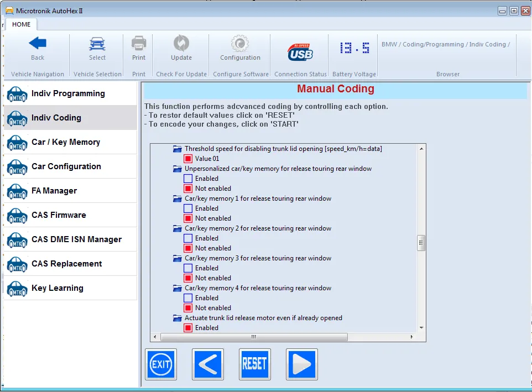Screen dimensions: 532x392
Task: Collapse Actuate trunk lid release motor folder
Action: click(x=178, y=318)
